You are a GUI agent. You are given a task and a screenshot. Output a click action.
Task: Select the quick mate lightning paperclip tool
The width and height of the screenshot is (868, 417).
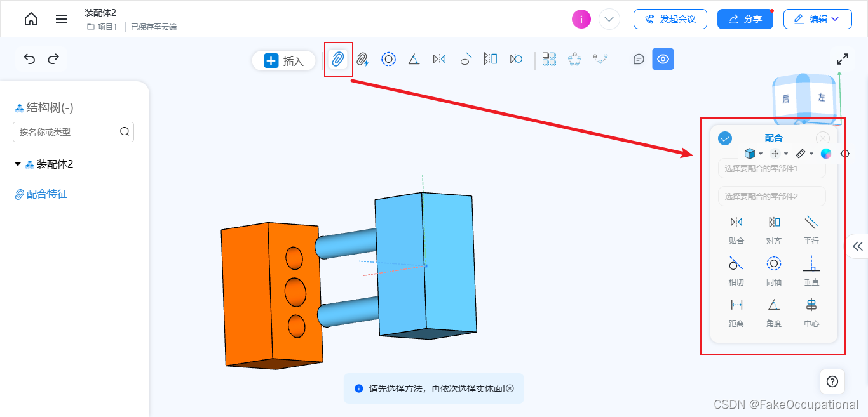click(362, 60)
